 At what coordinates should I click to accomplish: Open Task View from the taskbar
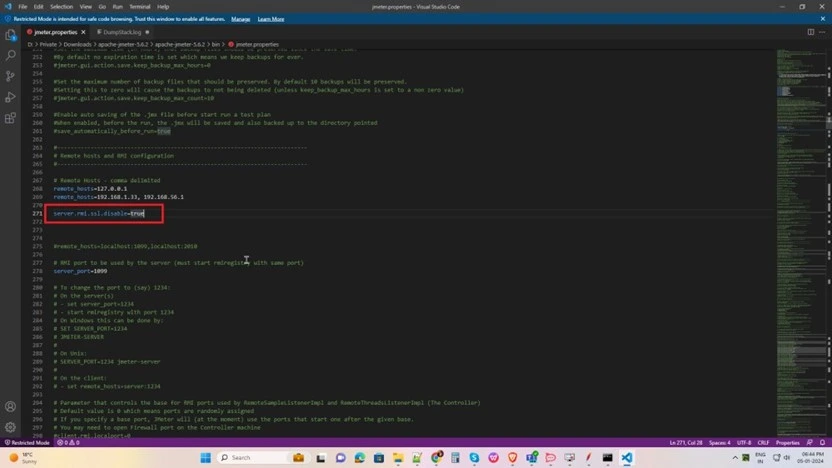pos(321,457)
